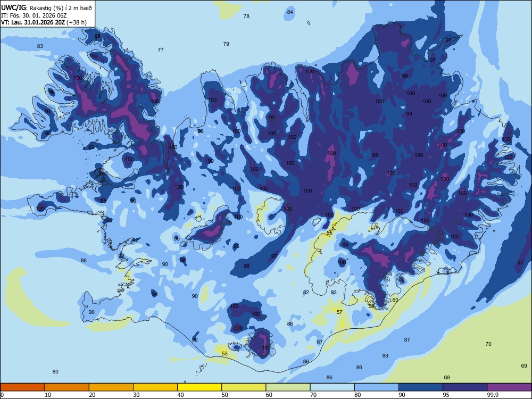This screenshot has width=532, height=399.
Task: Select the '50' legend tick label
Action: (x=225, y=395)
